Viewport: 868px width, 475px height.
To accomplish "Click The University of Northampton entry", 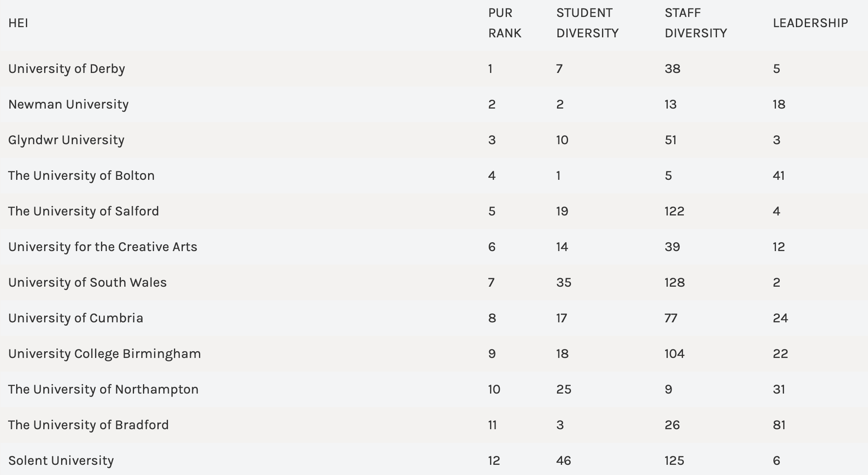I will 103,389.
